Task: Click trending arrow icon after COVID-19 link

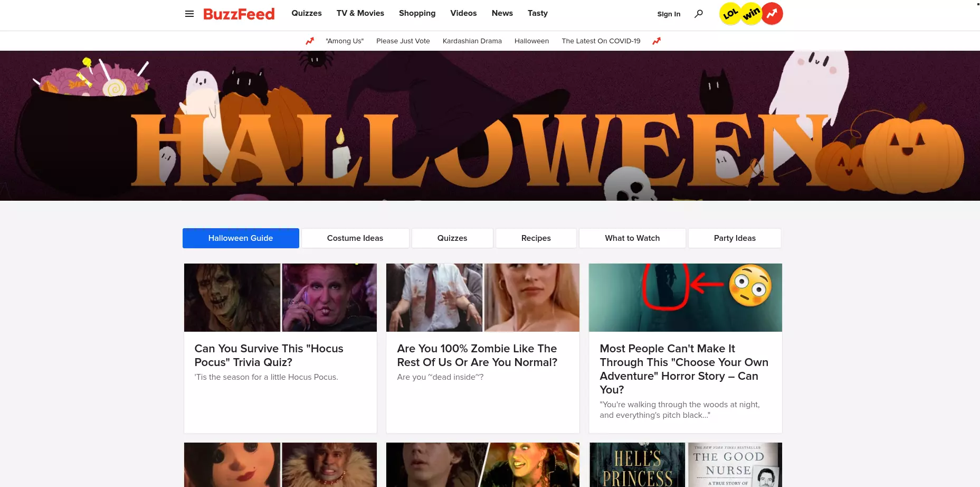Action: coord(656,41)
